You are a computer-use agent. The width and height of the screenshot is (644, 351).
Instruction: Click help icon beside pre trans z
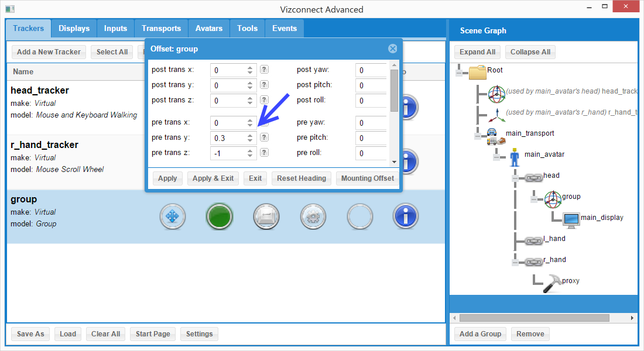[265, 153]
